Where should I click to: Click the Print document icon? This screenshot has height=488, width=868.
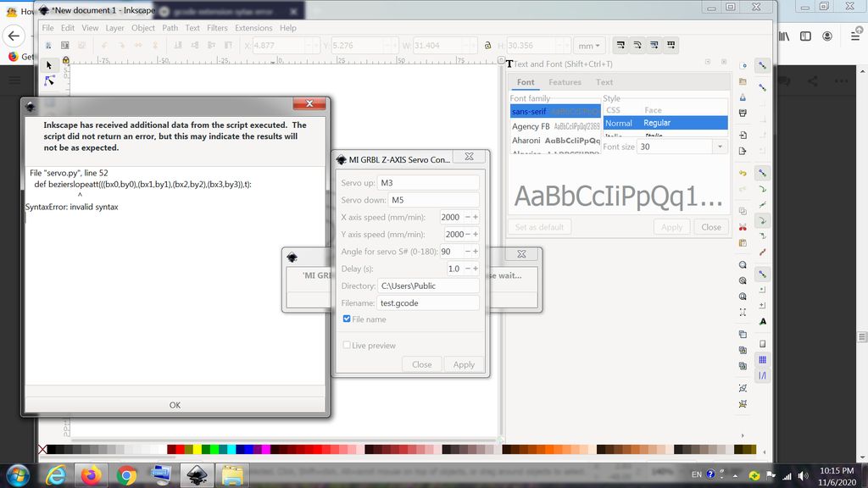(x=743, y=113)
